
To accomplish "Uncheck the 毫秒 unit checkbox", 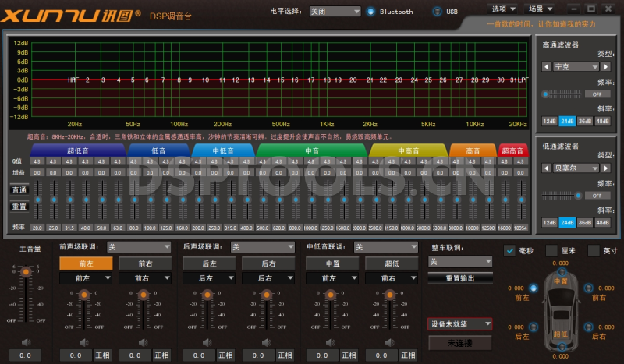I will click(510, 250).
